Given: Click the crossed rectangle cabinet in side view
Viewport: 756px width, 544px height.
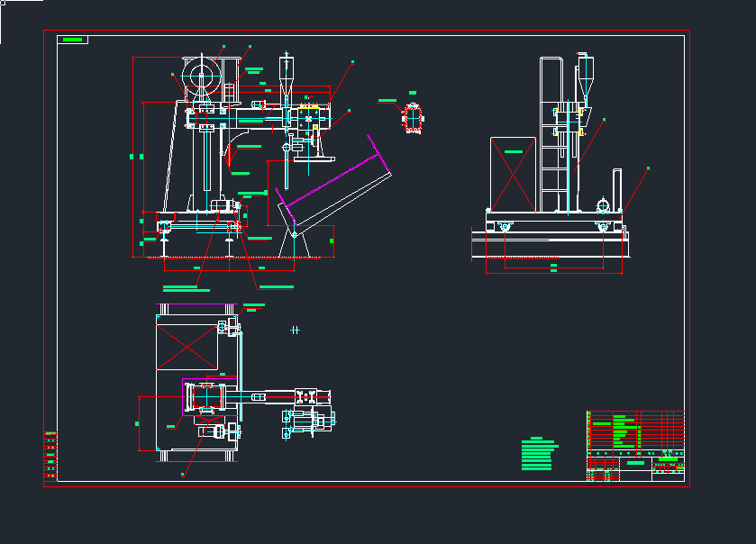Looking at the screenshot, I should point(514,174).
